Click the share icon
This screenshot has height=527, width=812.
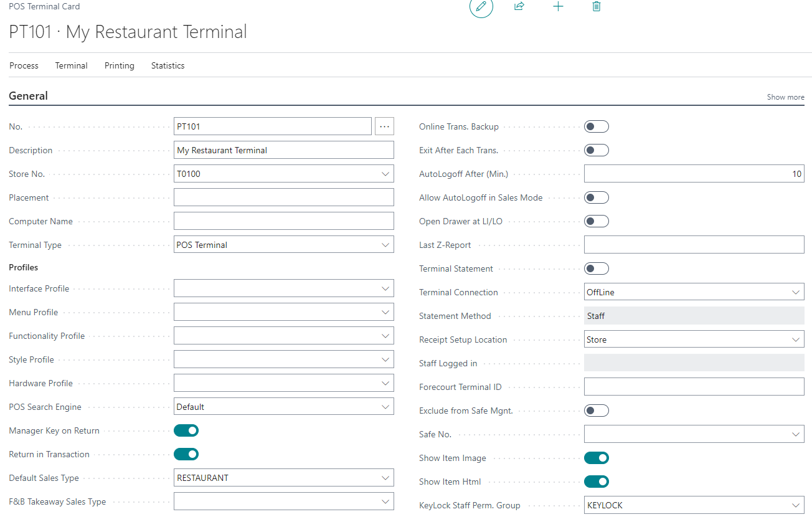[519, 6]
